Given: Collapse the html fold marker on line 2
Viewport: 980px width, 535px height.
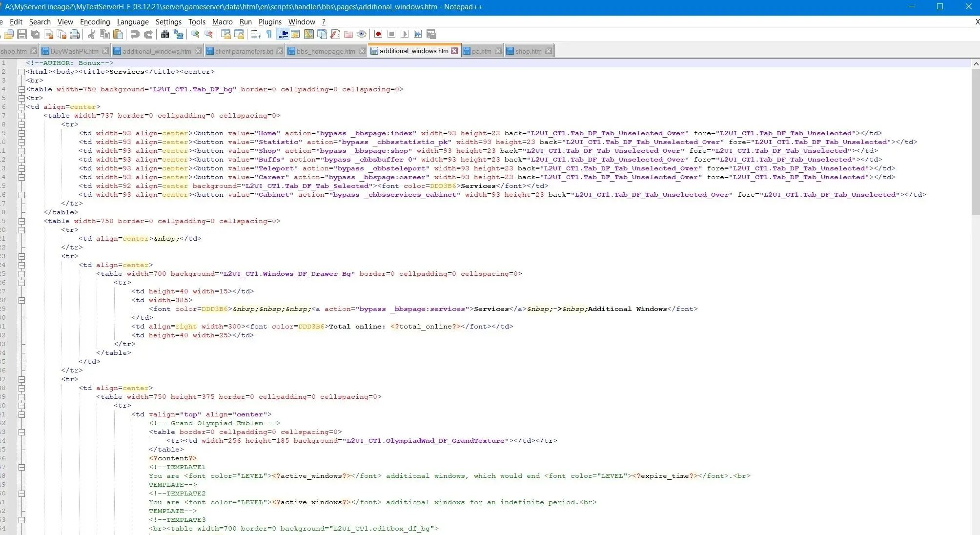Looking at the screenshot, I should click(x=21, y=72).
